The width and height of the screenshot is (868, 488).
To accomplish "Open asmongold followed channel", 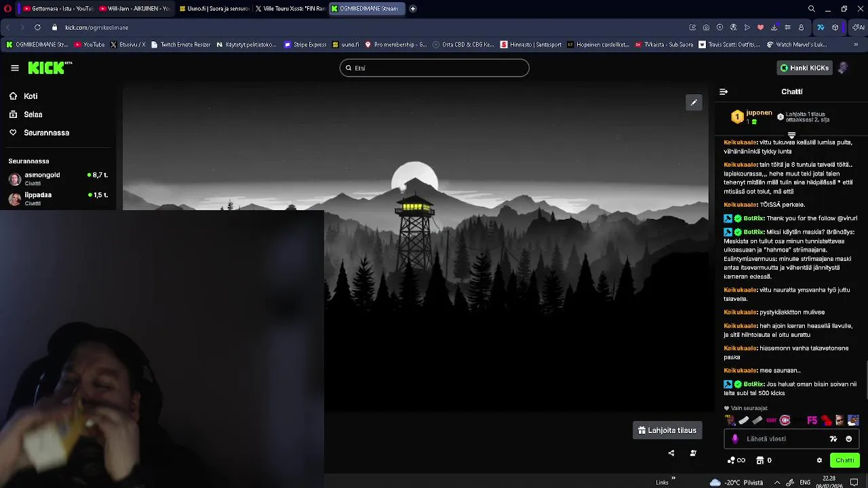I will coord(58,178).
